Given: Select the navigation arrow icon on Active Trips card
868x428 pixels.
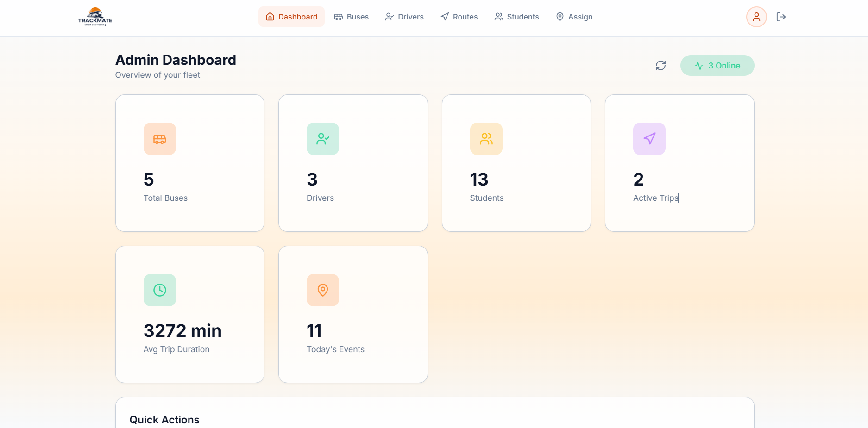Looking at the screenshot, I should coord(649,138).
